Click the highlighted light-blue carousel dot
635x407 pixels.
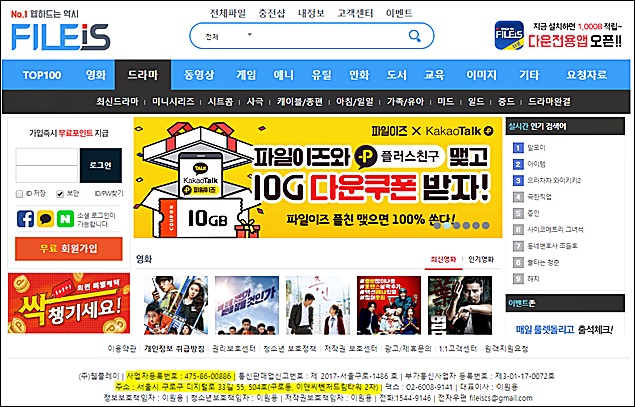coord(447,226)
